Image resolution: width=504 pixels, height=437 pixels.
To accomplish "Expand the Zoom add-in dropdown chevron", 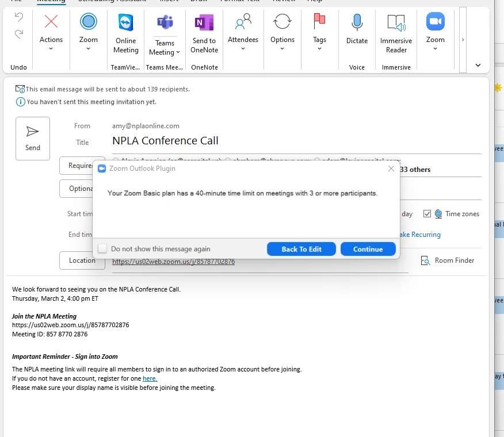I will point(435,49).
